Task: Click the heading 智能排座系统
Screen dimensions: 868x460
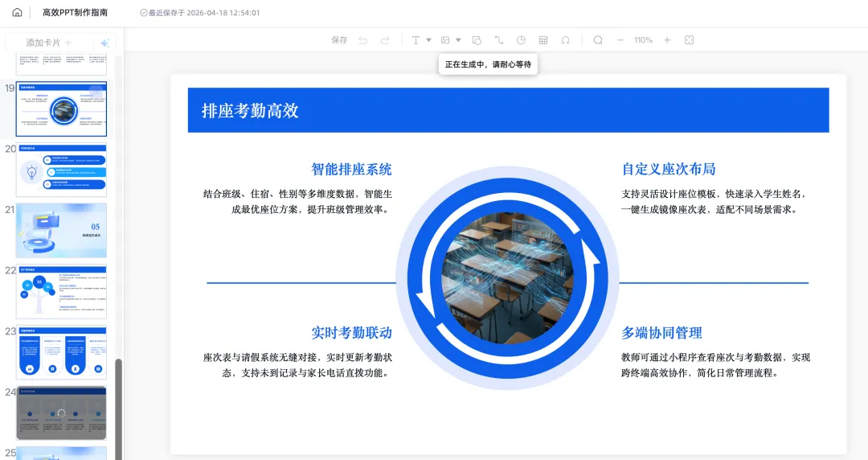Action: coord(351,169)
